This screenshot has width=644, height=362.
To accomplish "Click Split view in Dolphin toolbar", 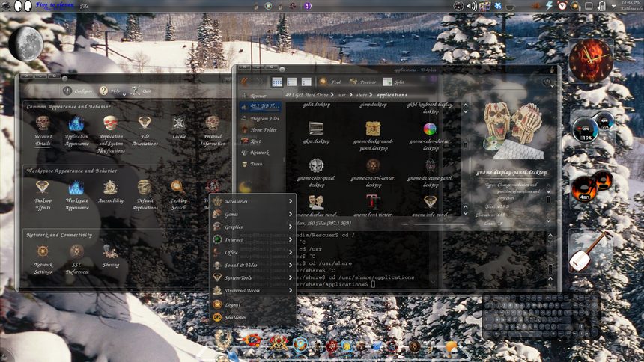I will click(393, 82).
